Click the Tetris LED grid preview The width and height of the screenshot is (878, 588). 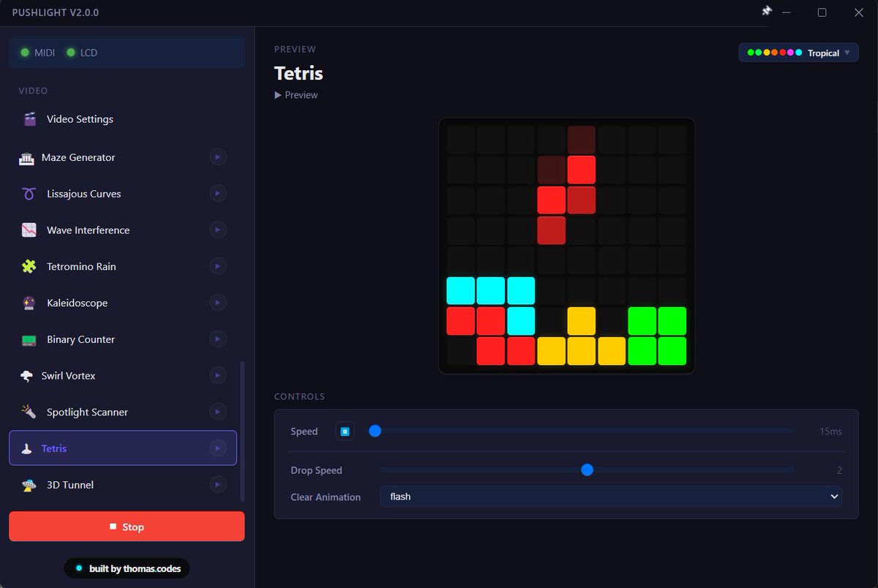coord(566,246)
